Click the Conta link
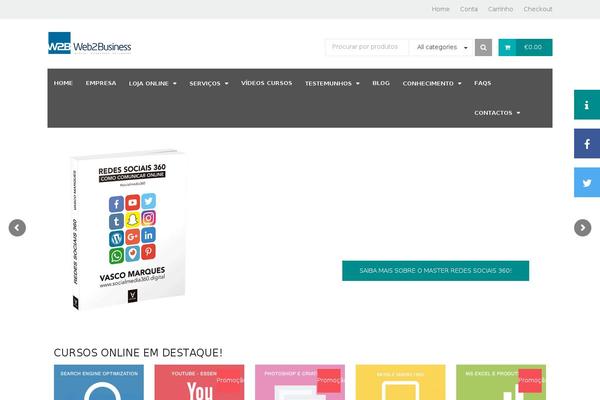The image size is (600, 400). 469,9
